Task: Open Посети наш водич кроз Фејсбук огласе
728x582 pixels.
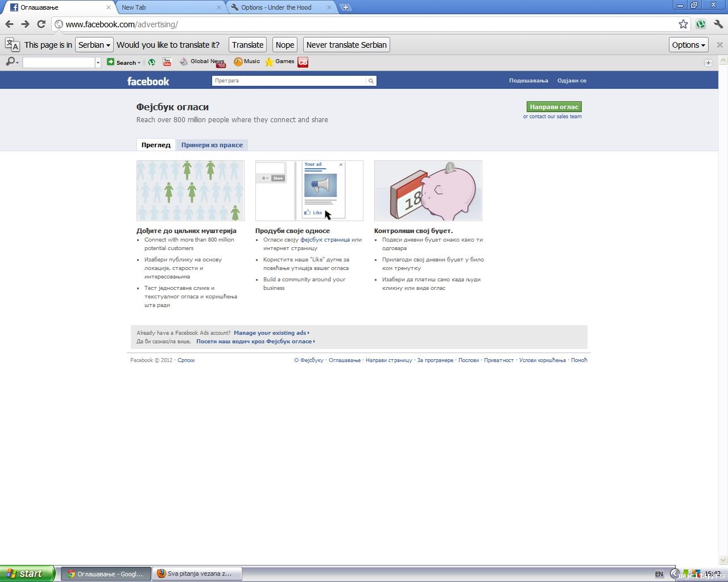Action: (x=255, y=342)
